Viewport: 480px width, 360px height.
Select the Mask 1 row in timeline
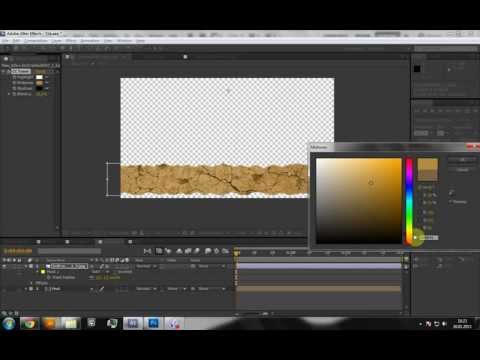click(x=53, y=272)
